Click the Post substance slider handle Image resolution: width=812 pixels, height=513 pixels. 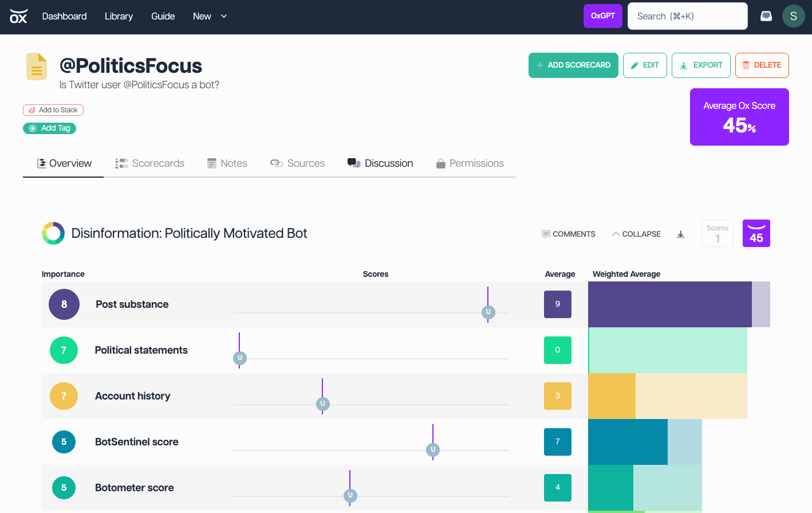pyautogui.click(x=488, y=312)
